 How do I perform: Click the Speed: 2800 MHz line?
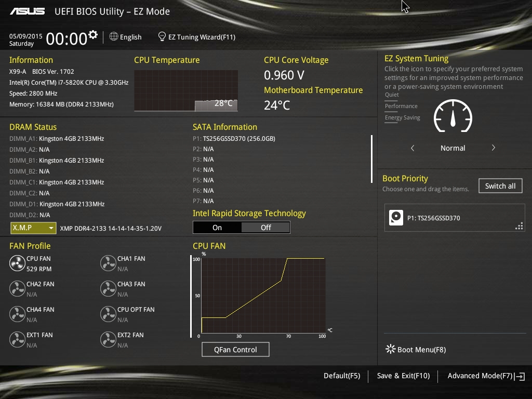pos(33,94)
